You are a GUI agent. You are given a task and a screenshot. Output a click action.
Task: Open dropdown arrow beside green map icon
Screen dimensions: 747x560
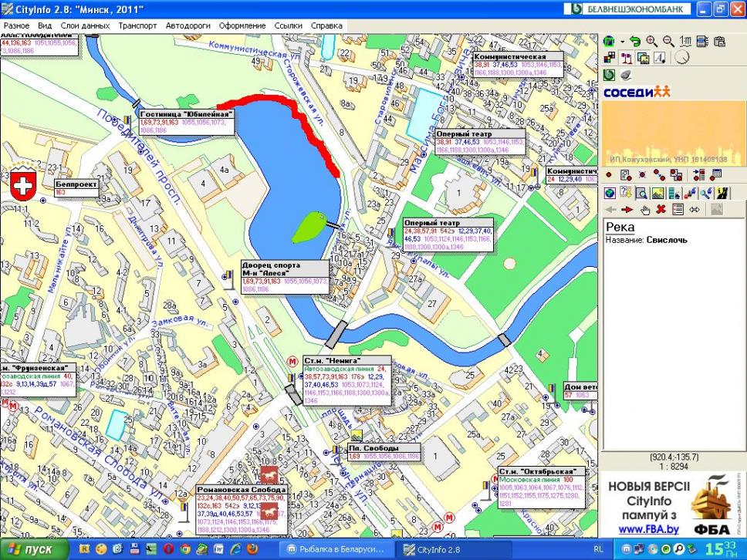point(622,42)
